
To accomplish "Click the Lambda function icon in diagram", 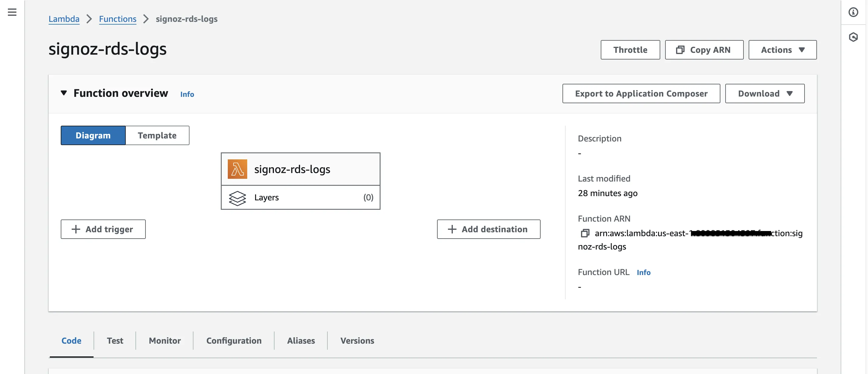I will [x=237, y=169].
